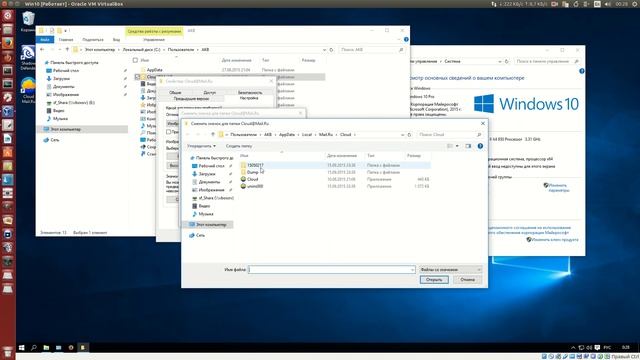Click help icon in System window
This screenshot has width=640, height=360.
[x=582, y=71]
